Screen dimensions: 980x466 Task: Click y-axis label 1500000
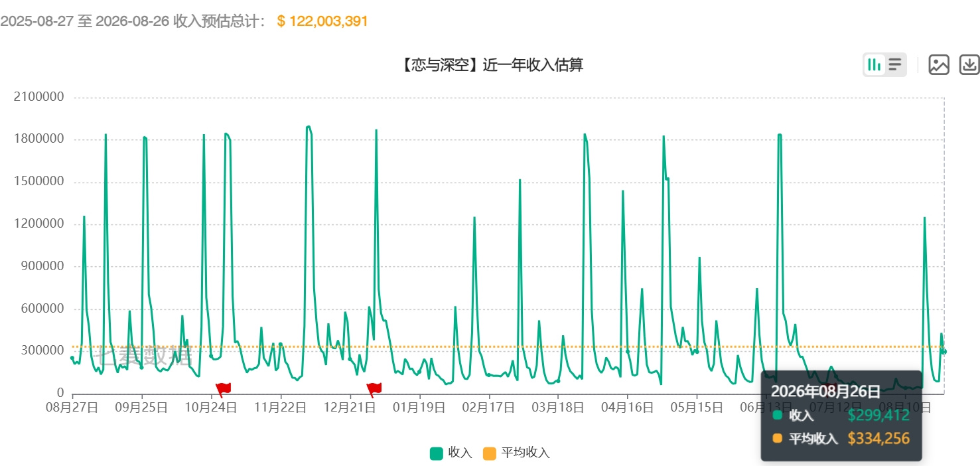pyautogui.click(x=38, y=182)
